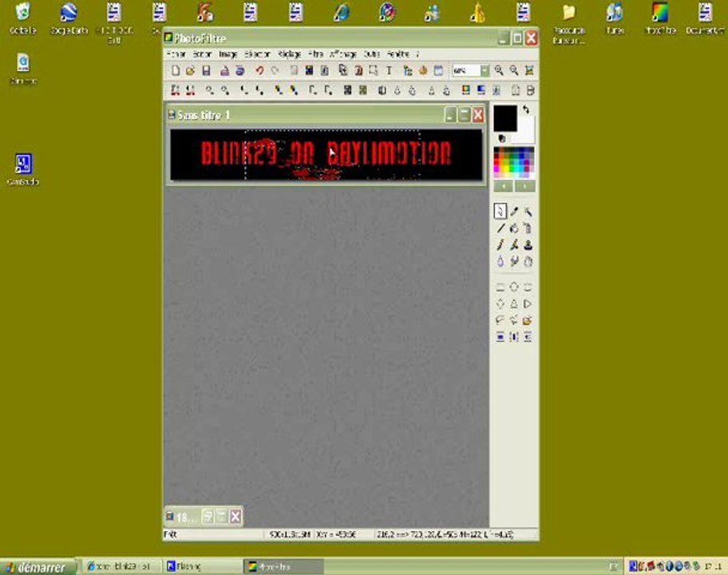The height and width of the screenshot is (575, 728).
Task: Select the Hand scroll tool
Action: [x=528, y=261]
